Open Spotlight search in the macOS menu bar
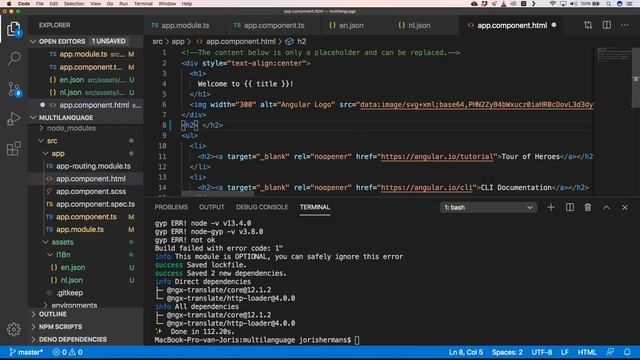This screenshot has width=640, height=360. [x=609, y=4]
